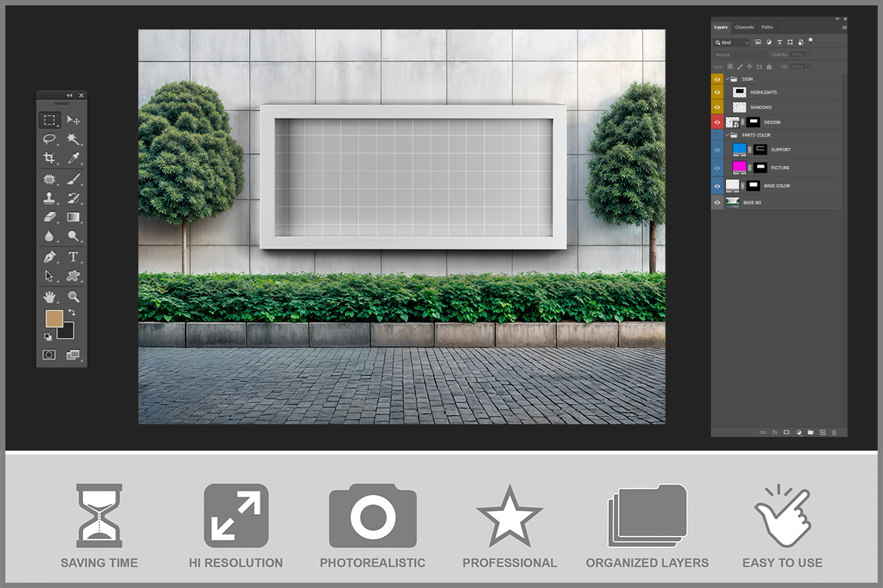883x588 pixels.
Task: Activate the Clone Stamp tool
Action: coord(49,199)
